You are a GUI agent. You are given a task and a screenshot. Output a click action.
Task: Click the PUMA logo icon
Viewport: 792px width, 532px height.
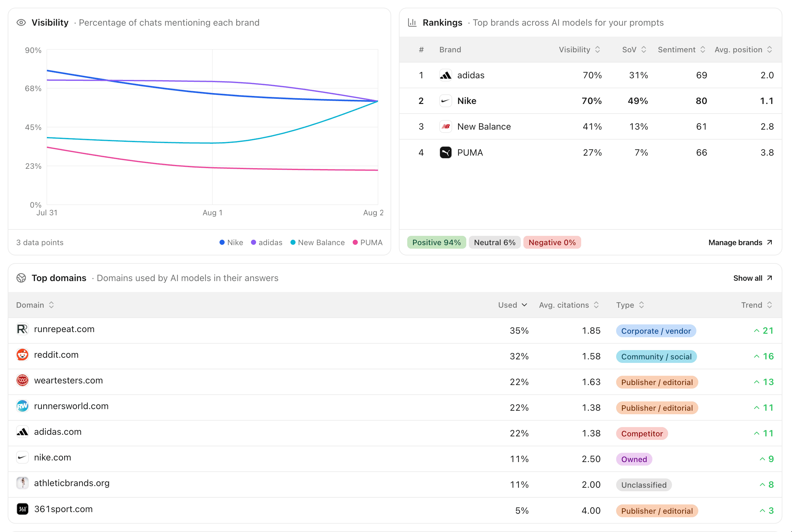click(x=445, y=153)
